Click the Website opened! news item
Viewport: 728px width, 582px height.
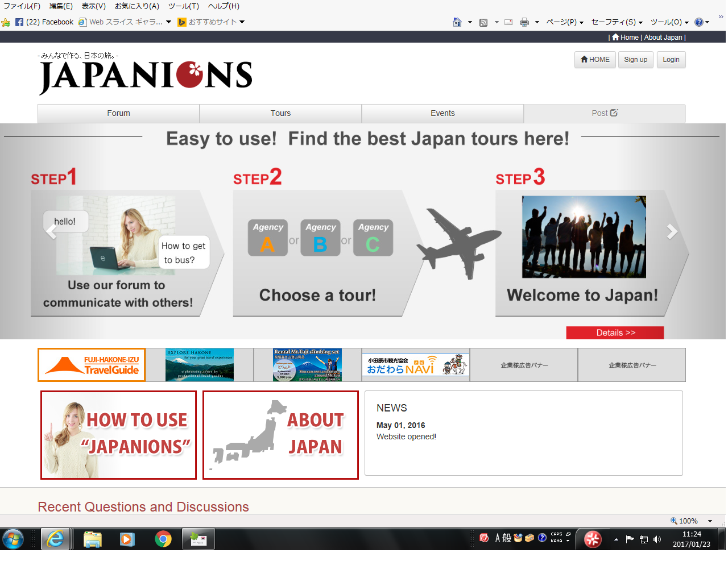[406, 437]
